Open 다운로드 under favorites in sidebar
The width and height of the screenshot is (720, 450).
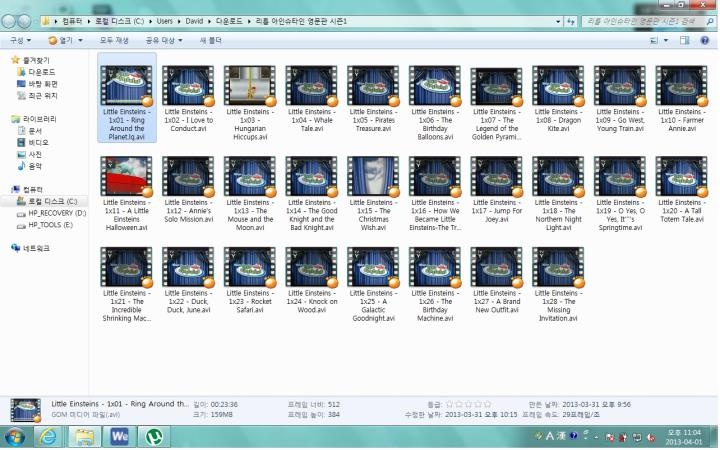coord(36,72)
